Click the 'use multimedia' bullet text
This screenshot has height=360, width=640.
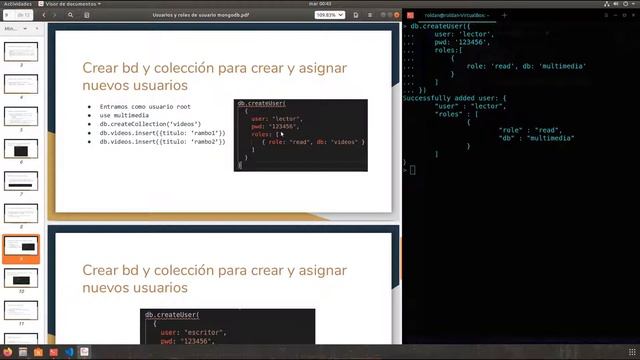[x=124, y=116]
